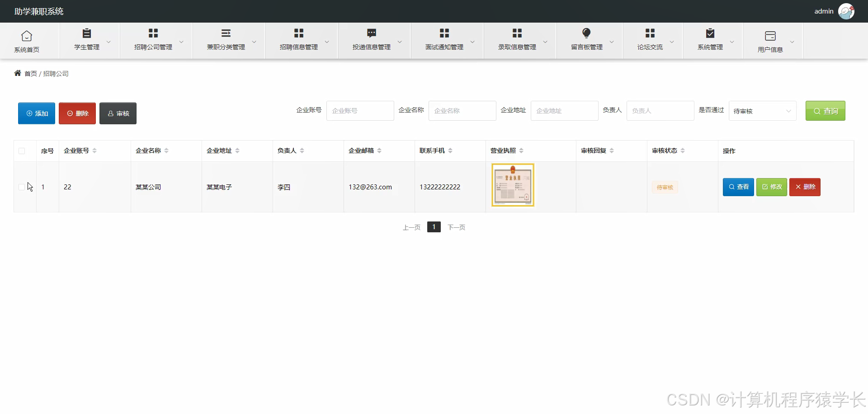This screenshot has height=414, width=868.
Task: Click the red 删除 button above table
Action: (x=77, y=113)
